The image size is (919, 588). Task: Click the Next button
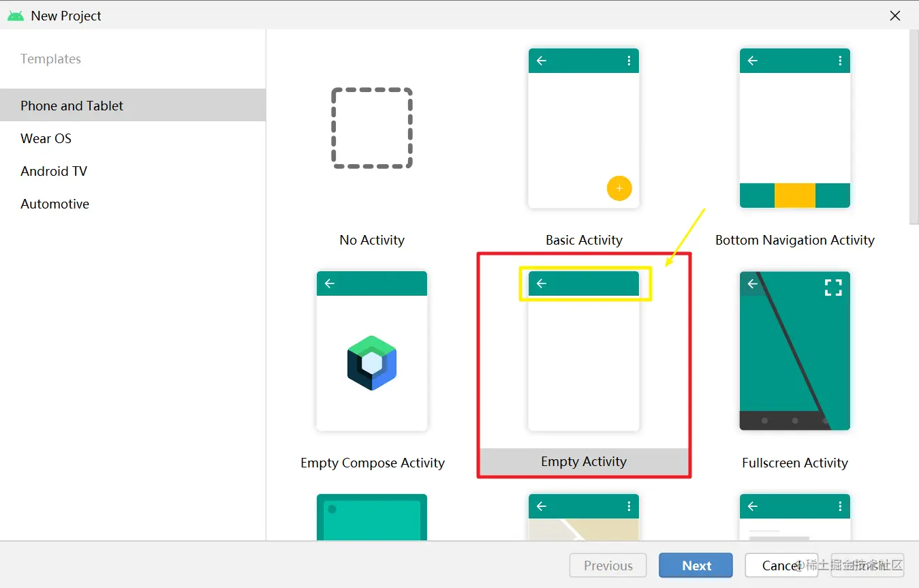pyautogui.click(x=696, y=566)
